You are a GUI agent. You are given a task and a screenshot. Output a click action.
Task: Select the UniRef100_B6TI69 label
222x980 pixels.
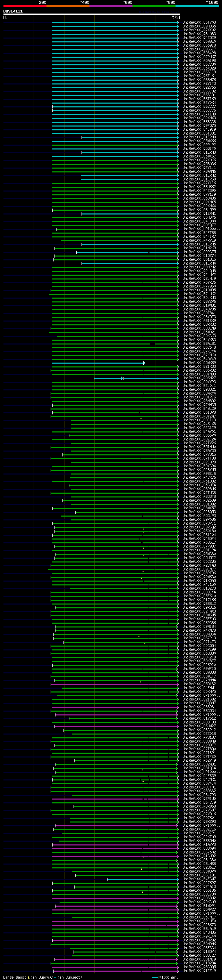coord(199,99)
